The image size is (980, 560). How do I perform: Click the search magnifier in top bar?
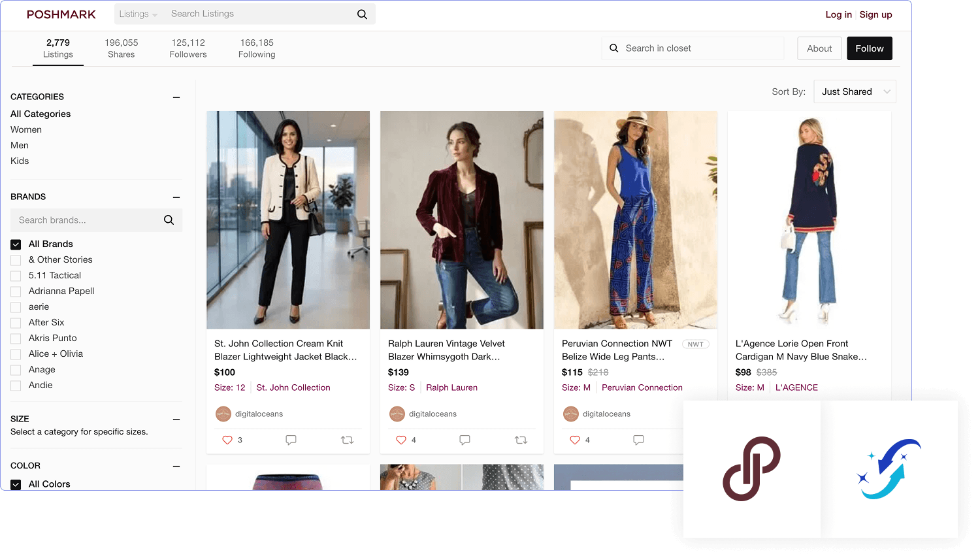pos(362,14)
